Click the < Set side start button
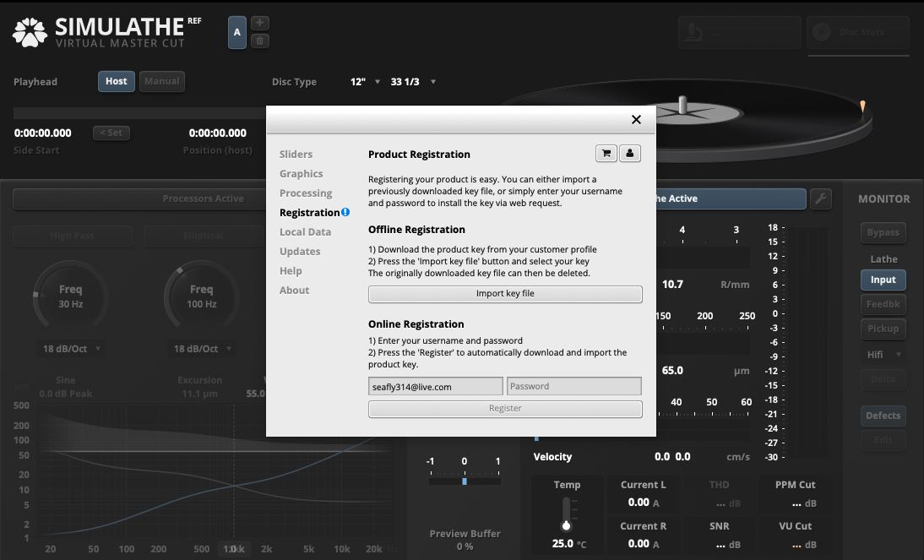Image resolution: width=924 pixels, height=560 pixels. 111,133
